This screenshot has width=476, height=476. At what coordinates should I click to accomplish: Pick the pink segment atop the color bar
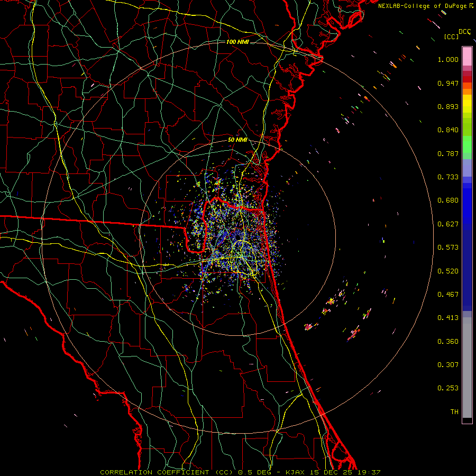point(467,56)
